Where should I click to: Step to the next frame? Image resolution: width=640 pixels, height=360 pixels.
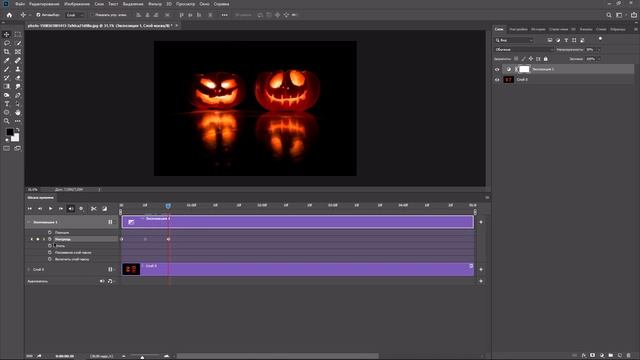(x=61, y=209)
